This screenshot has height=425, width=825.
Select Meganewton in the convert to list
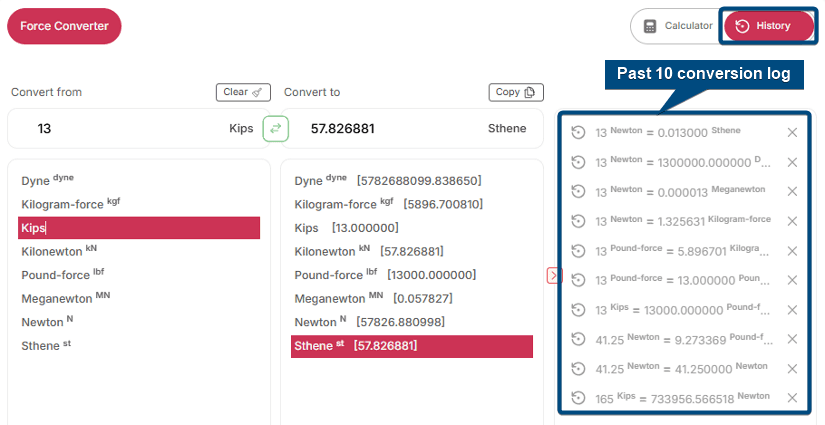pyautogui.click(x=330, y=298)
